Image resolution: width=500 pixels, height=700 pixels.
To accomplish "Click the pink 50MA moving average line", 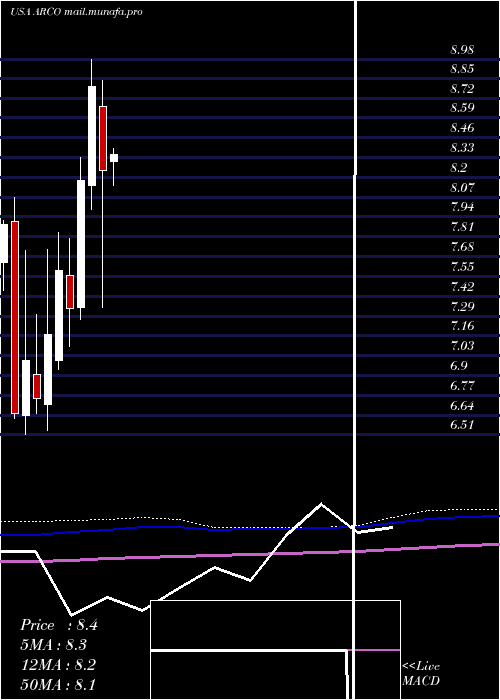I will coord(250,553).
